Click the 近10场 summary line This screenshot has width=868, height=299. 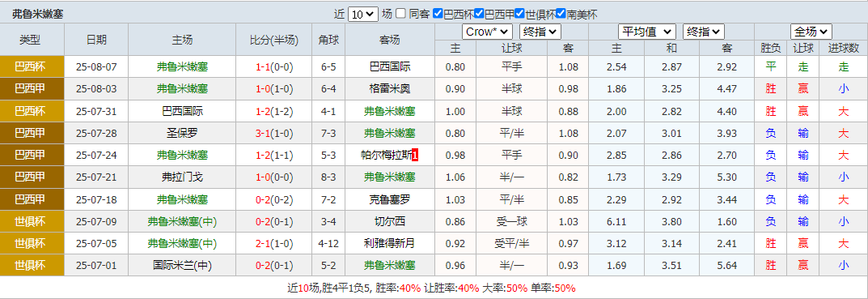tap(431, 288)
